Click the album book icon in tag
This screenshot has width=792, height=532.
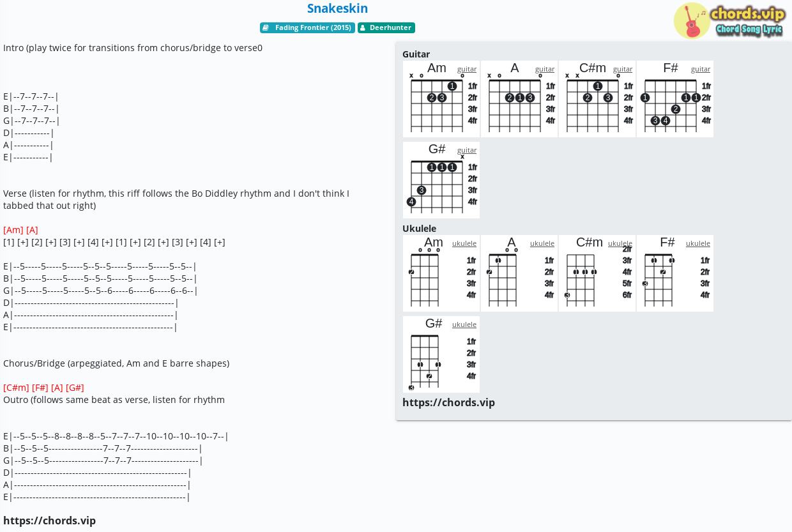pyautogui.click(x=266, y=27)
